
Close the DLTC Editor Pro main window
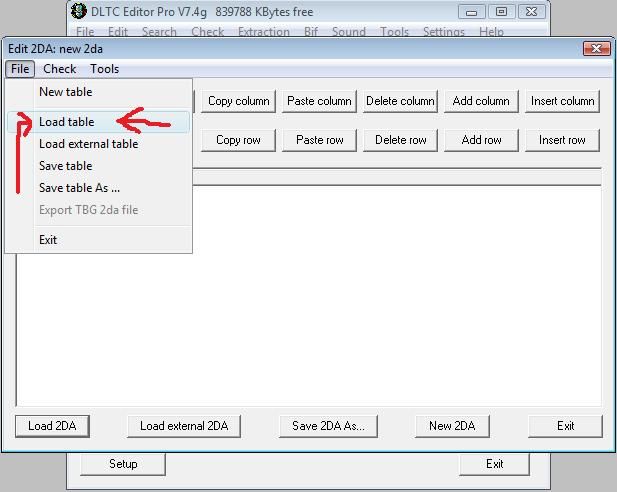coord(532,12)
